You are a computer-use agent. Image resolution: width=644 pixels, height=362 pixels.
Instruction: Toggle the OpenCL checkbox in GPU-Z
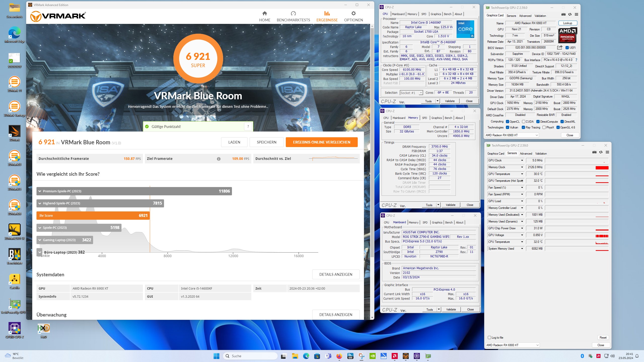coord(507,121)
